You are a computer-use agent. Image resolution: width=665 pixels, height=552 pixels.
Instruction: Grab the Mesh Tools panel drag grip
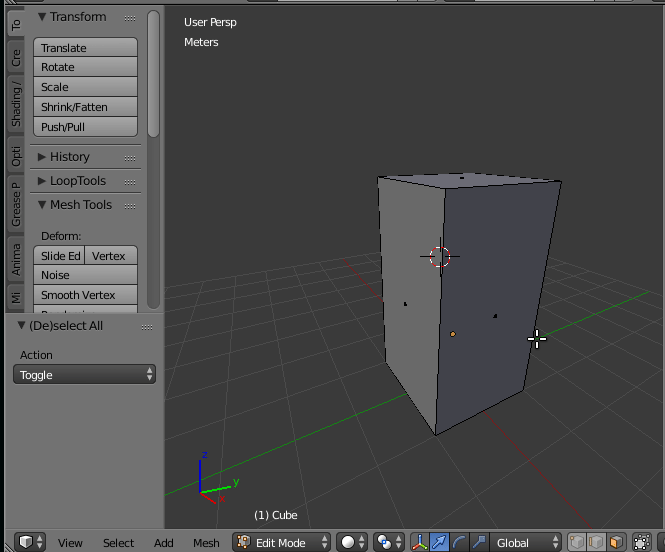pyautogui.click(x=130, y=206)
